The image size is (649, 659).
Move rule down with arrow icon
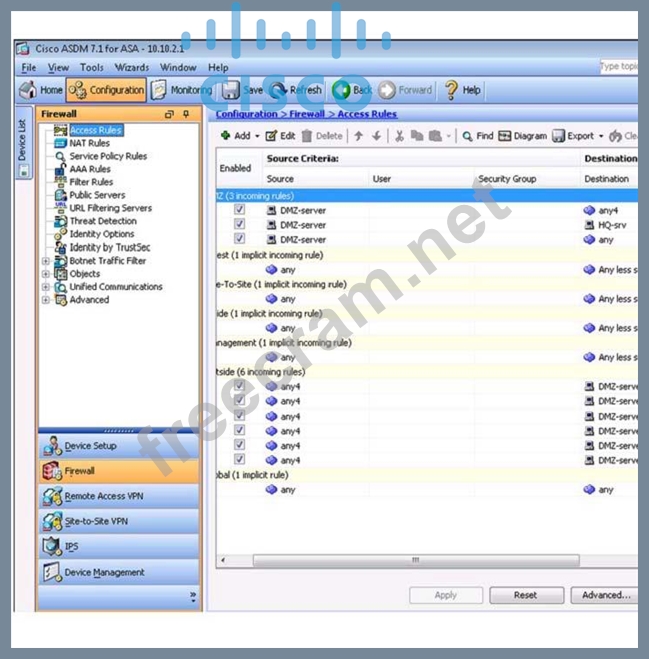pos(377,136)
